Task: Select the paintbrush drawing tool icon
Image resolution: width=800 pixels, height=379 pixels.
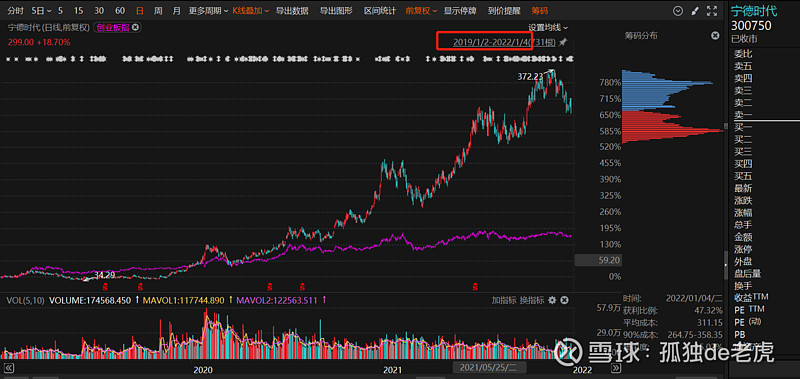Action: click(694, 10)
